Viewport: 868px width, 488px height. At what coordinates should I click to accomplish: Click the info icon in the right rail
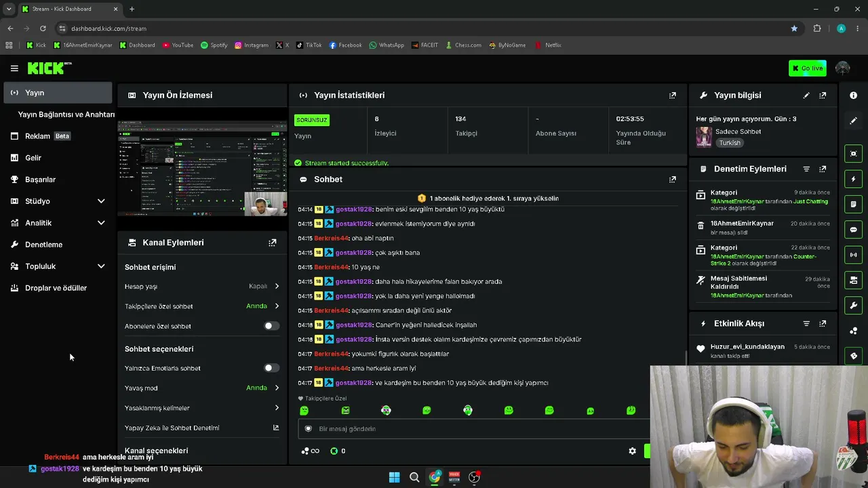pyautogui.click(x=854, y=96)
